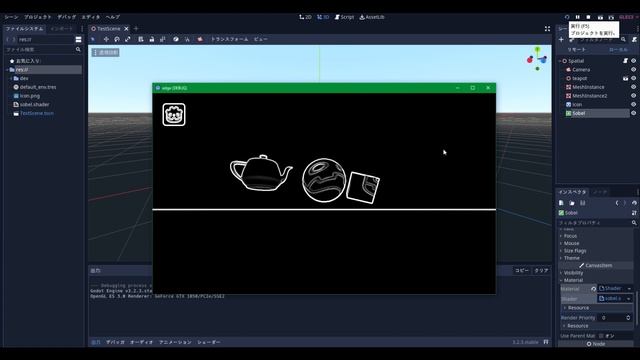The height and width of the screenshot is (360, 640).
Task: Toggle visibility of the Icon node
Action: 633,104
